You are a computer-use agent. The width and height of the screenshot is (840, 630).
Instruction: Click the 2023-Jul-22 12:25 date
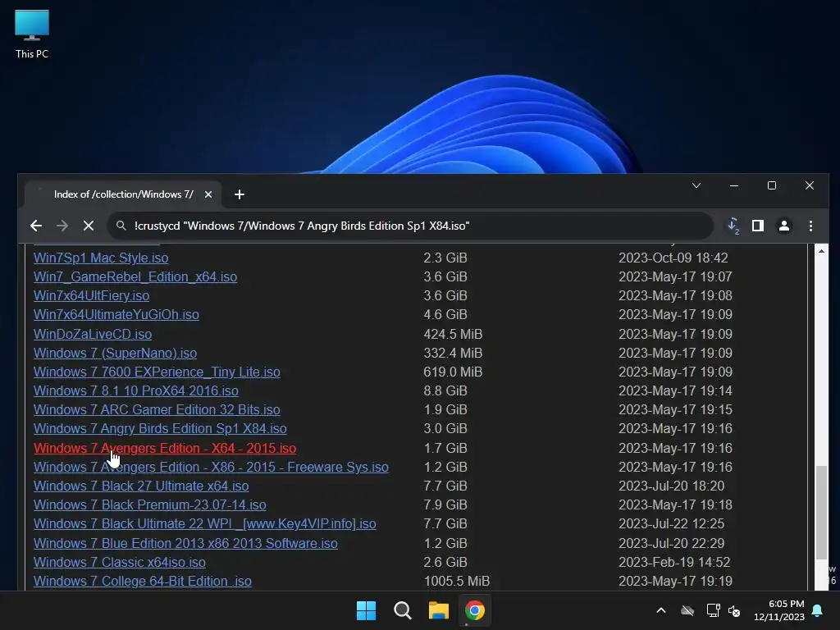tap(671, 523)
